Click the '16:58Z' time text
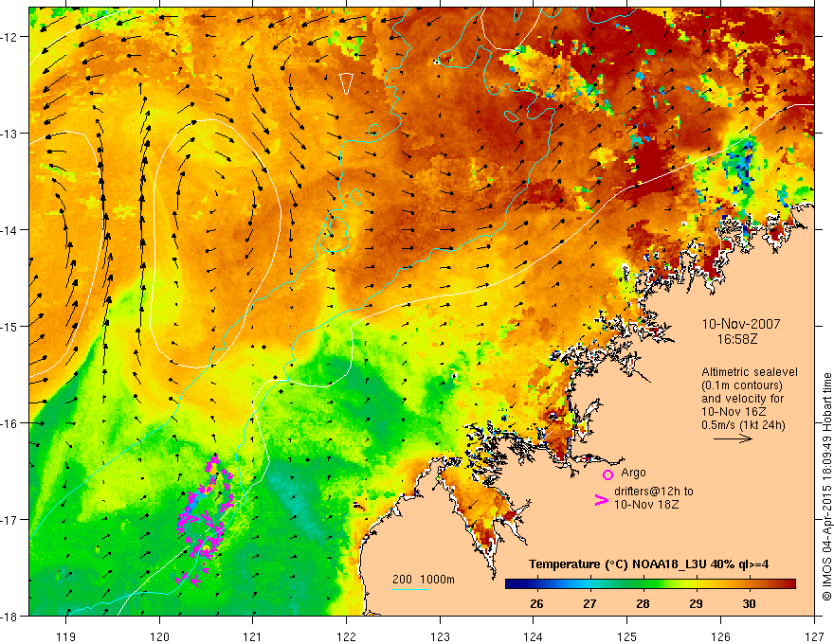 pyautogui.click(x=736, y=339)
